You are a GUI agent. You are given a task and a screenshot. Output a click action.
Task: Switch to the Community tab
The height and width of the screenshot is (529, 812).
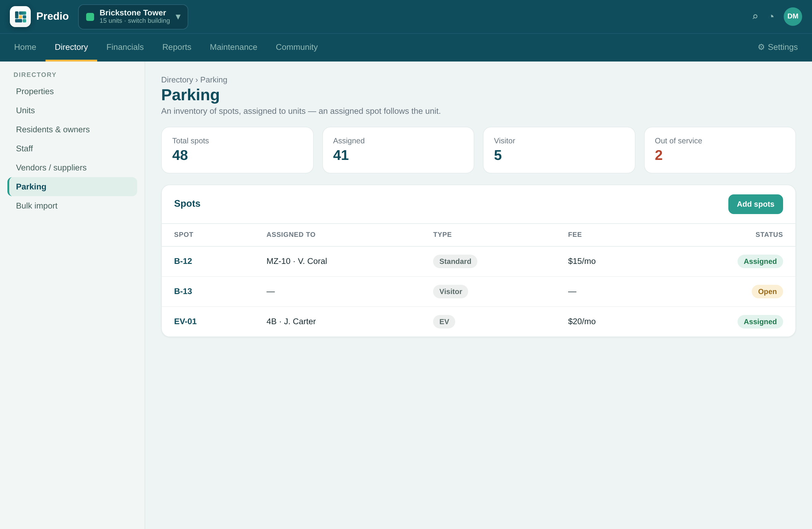[297, 47]
